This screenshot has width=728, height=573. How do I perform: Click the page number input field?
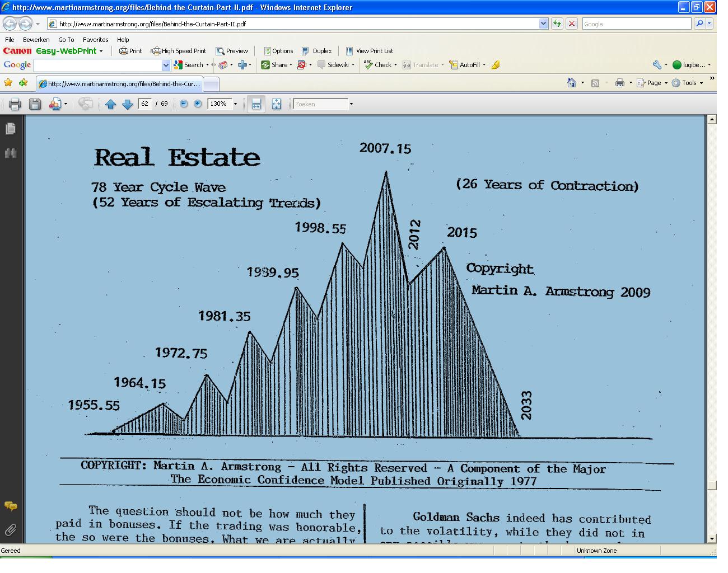pyautogui.click(x=145, y=104)
